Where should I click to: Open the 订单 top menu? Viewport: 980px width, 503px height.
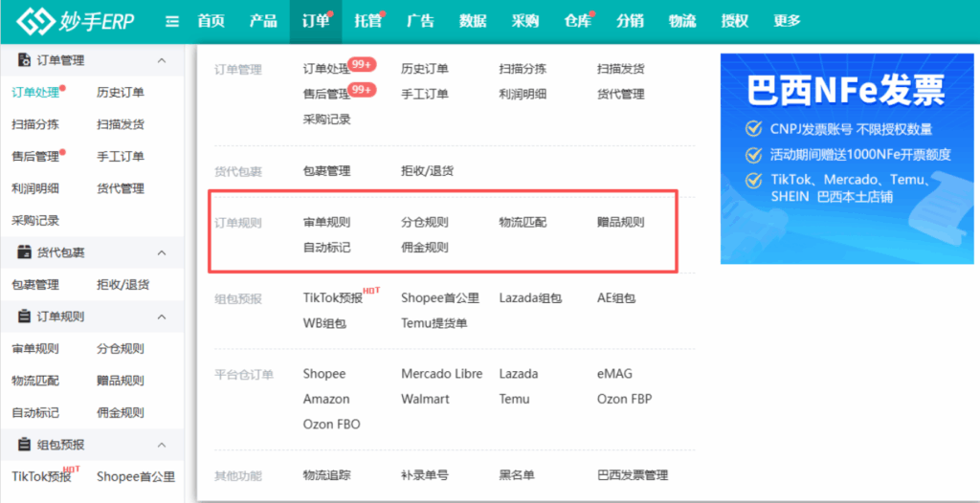pos(315,21)
